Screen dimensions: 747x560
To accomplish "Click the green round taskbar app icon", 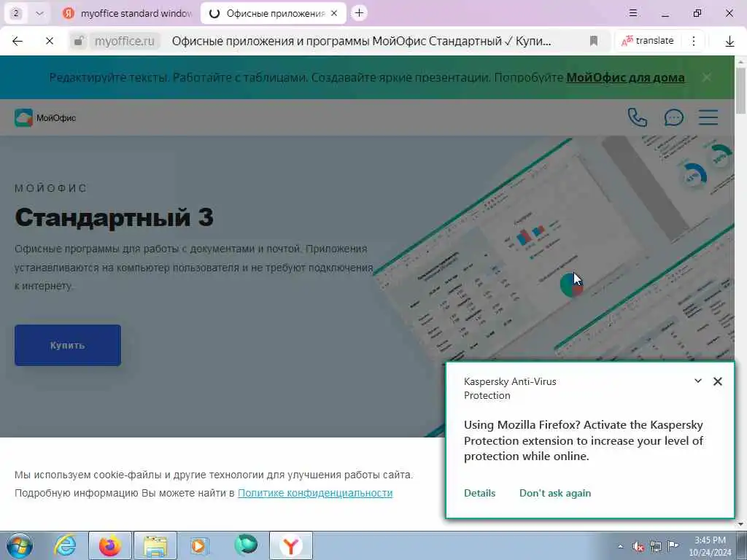I will (x=246, y=545).
